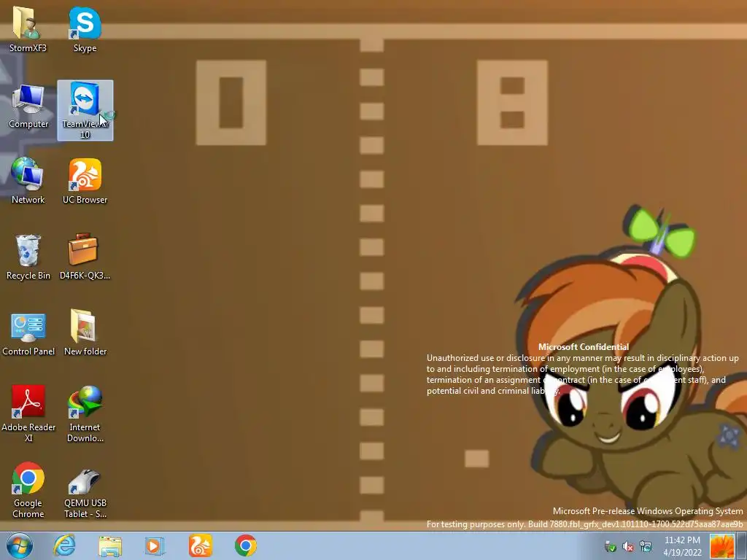Open Windows Explorer from taskbar

point(110,546)
